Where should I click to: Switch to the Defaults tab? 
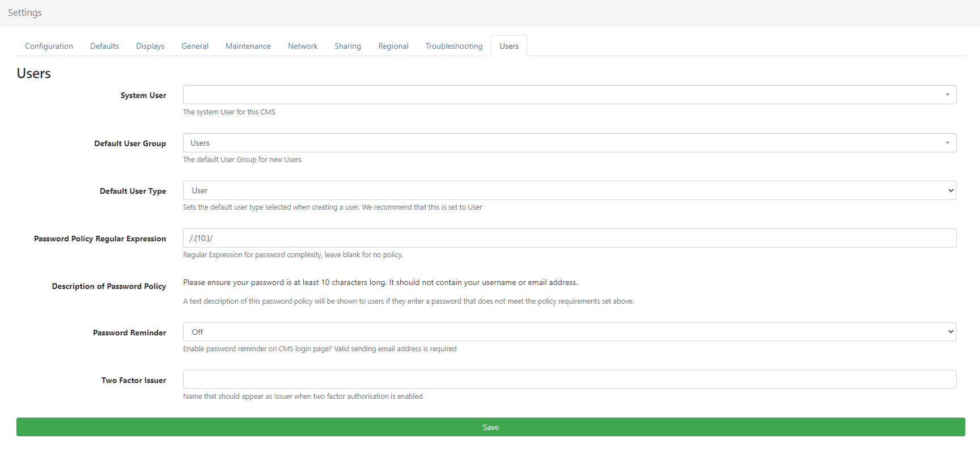pyautogui.click(x=104, y=46)
